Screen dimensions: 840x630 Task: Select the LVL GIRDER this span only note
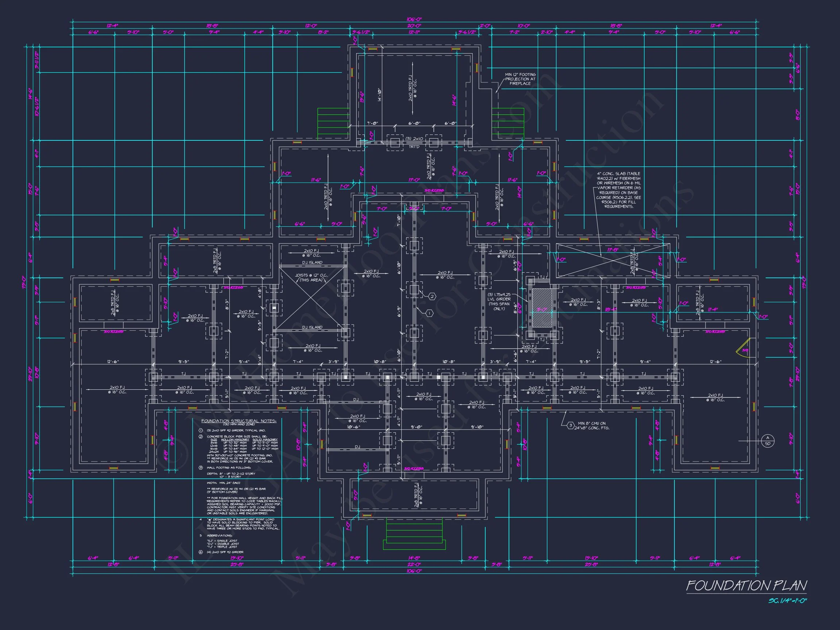click(499, 302)
